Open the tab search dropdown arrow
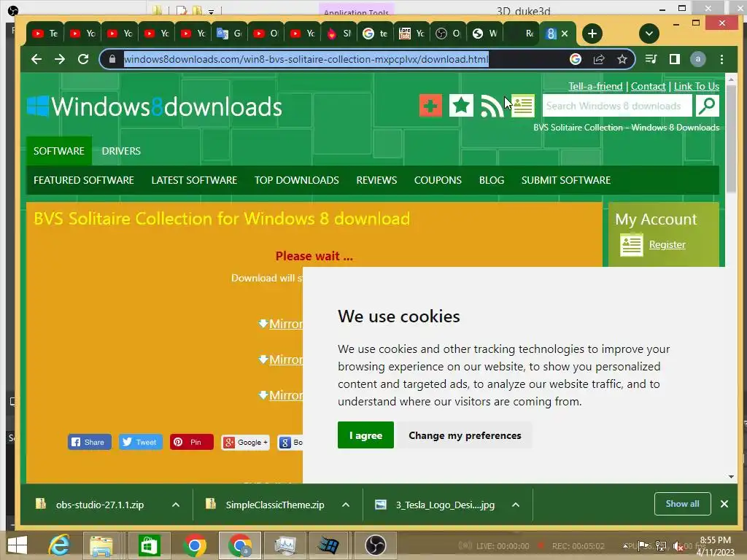This screenshot has height=560, width=747. 649,34
